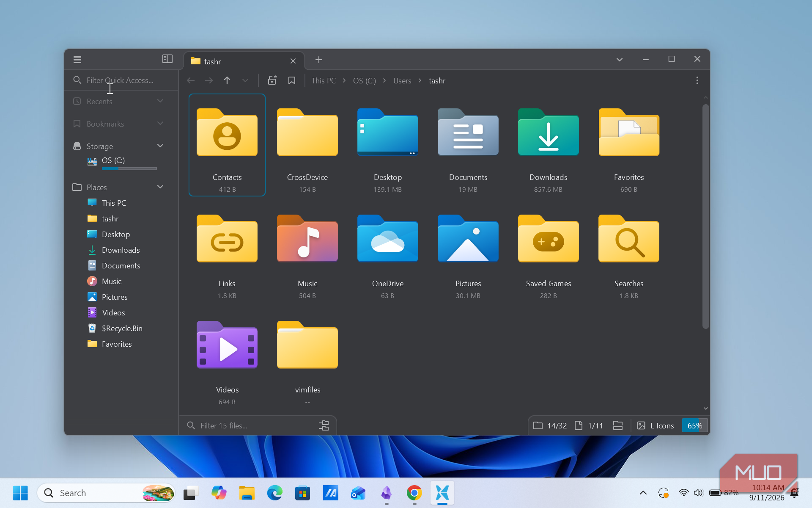Expand the Recents section

[x=160, y=101]
